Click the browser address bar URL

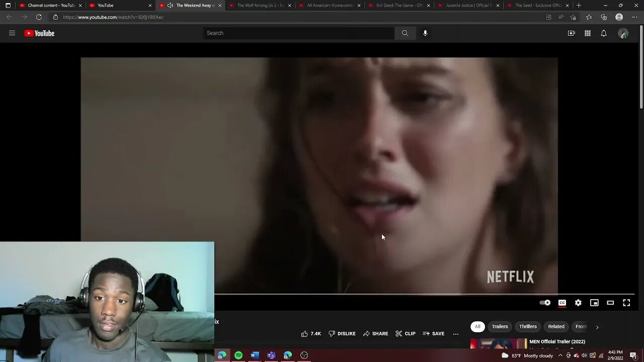click(x=113, y=17)
